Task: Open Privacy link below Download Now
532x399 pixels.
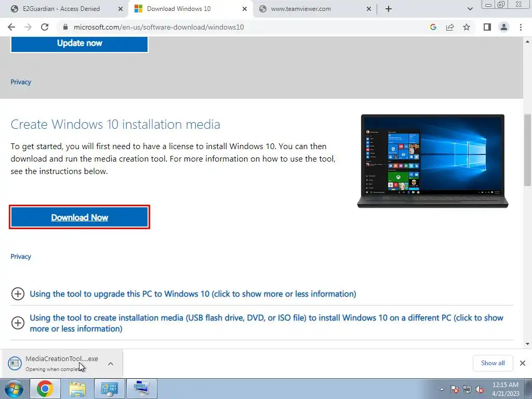Action: (21, 257)
